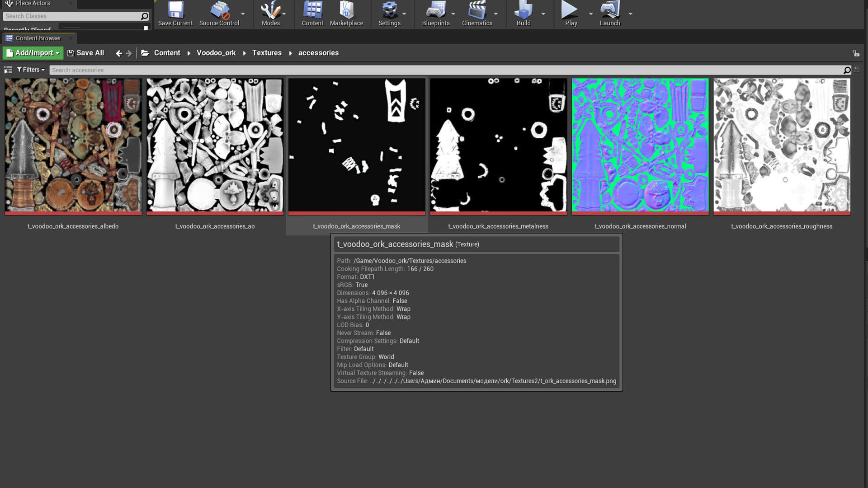
Task: Open the Filters dropdown
Action: point(31,70)
